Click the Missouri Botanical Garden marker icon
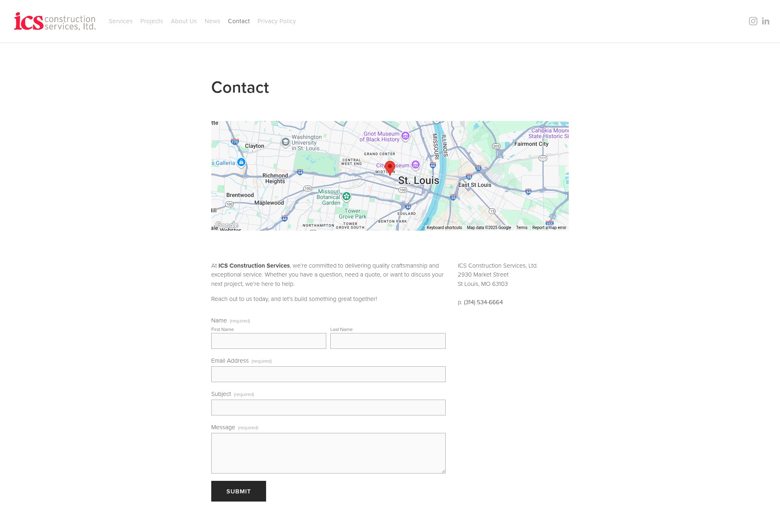Screen dimensions: 780x532 [346, 197]
